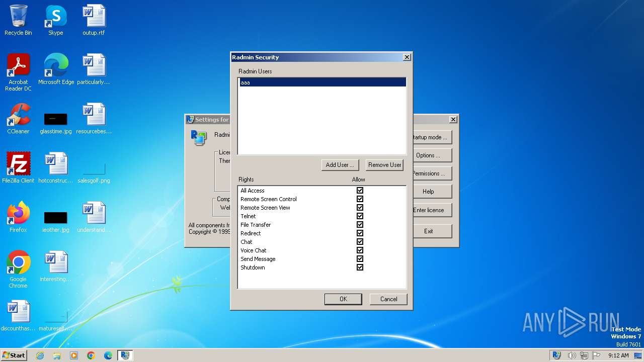This screenshot has width=644, height=362.
Task: Open Edge from the taskbar
Action: point(108,355)
